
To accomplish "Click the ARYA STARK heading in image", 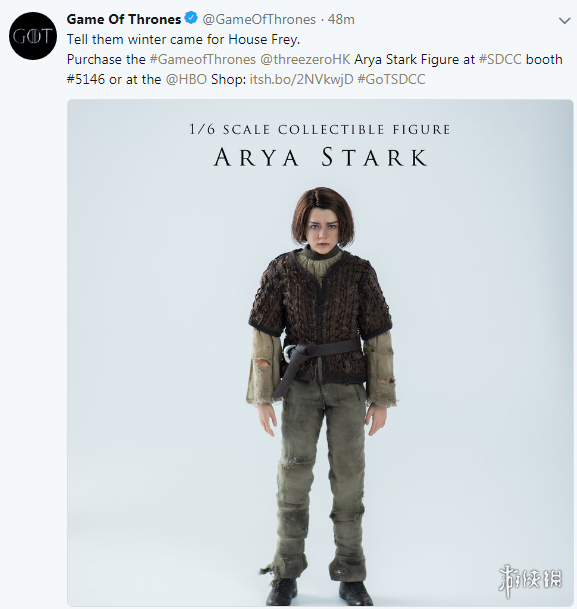I will (320, 157).
